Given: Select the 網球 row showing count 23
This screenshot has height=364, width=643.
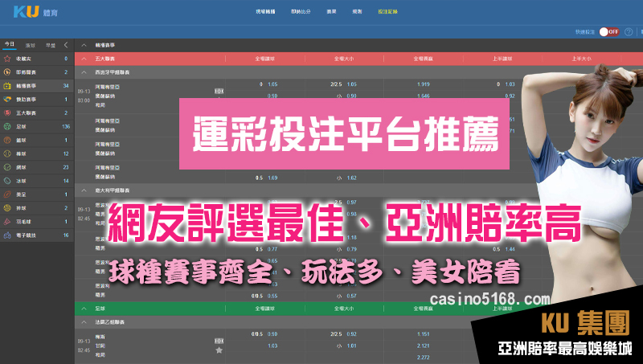Looking at the screenshot, I should (37, 167).
